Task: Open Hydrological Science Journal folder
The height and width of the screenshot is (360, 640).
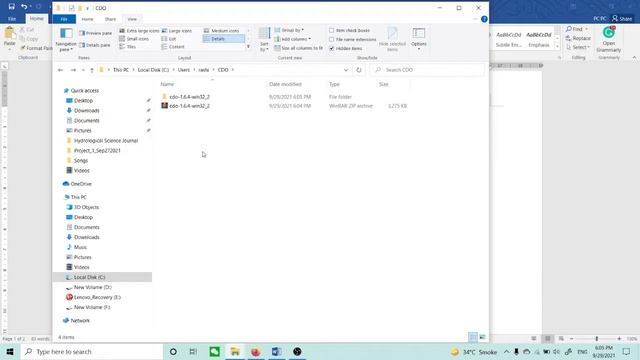Action: click(x=106, y=140)
